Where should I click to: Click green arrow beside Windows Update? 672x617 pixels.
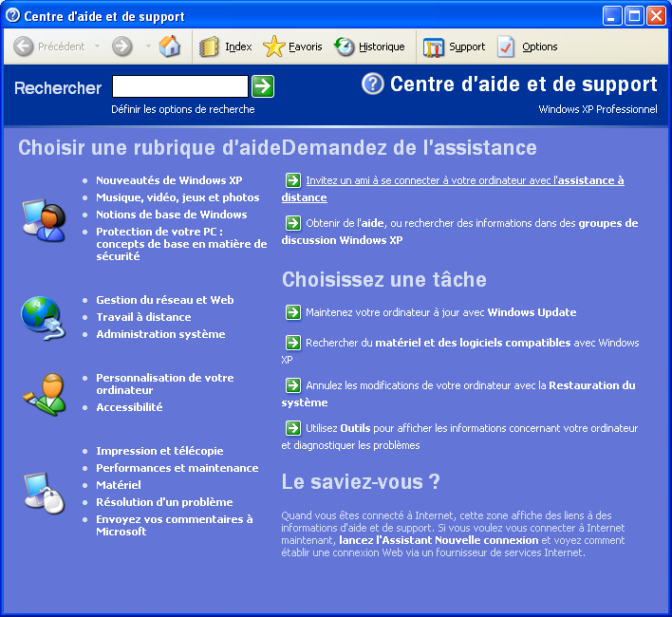coord(293,312)
